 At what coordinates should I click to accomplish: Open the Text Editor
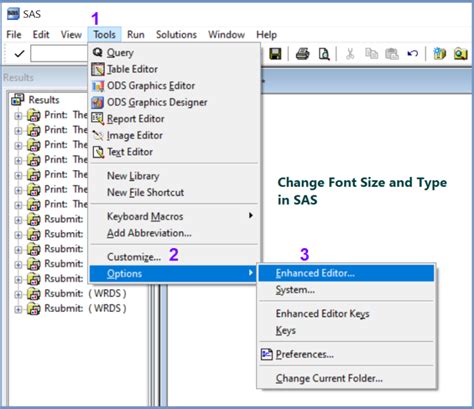[x=173, y=152]
